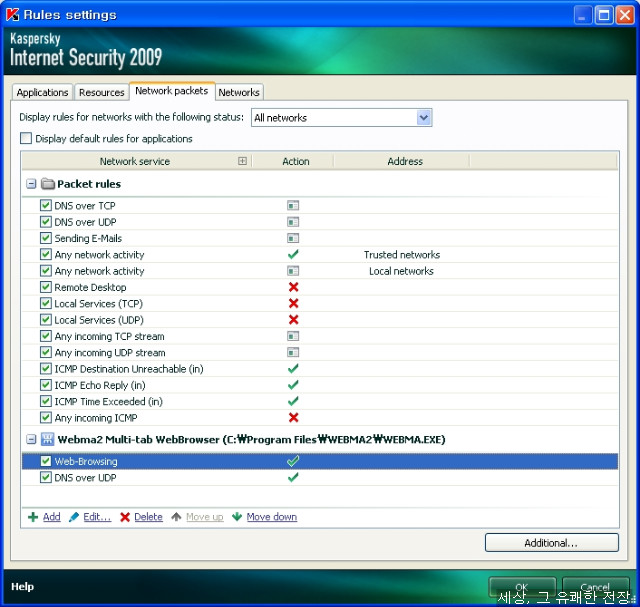Click the allow checkmark for Webma2's DNS over UDP
This screenshot has height=607, width=640.
pyautogui.click(x=293, y=477)
